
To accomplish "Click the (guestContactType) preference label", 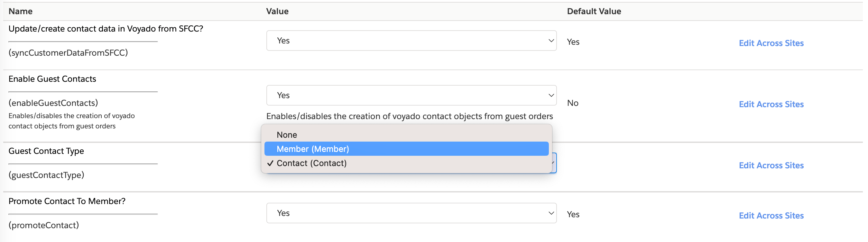I will [47, 175].
